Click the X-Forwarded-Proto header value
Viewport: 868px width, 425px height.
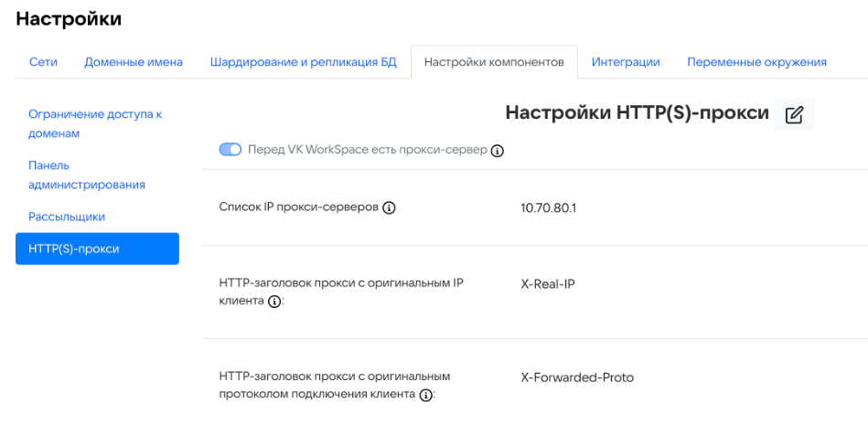pyautogui.click(x=577, y=377)
